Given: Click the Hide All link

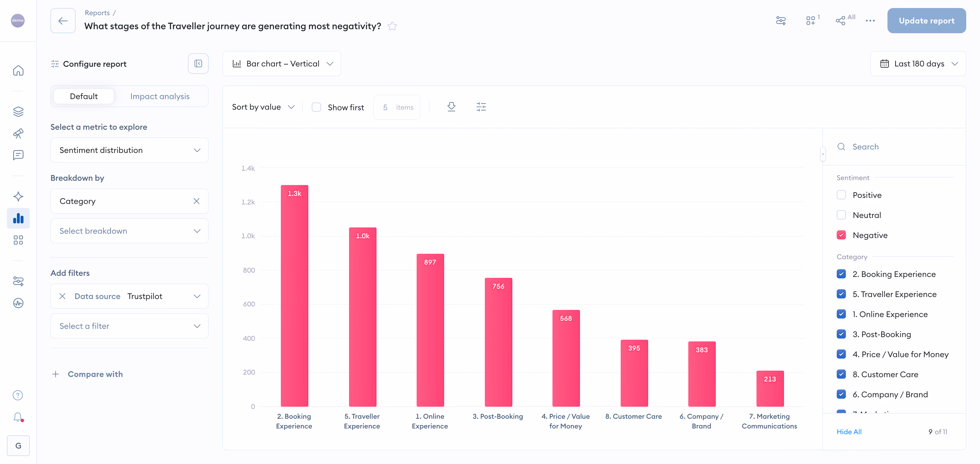Looking at the screenshot, I should 849,432.
